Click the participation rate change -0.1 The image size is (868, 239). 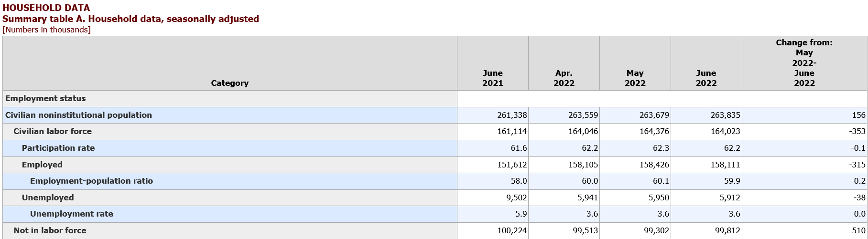(x=858, y=148)
